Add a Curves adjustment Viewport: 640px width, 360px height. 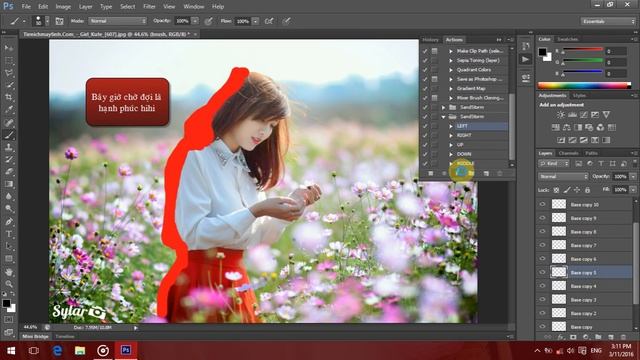pyautogui.click(x=584, y=115)
